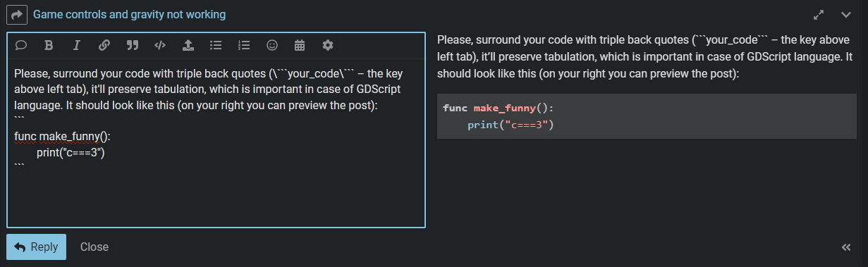The image size is (868, 267).
Task: Insert a numbered list
Action: tap(244, 45)
